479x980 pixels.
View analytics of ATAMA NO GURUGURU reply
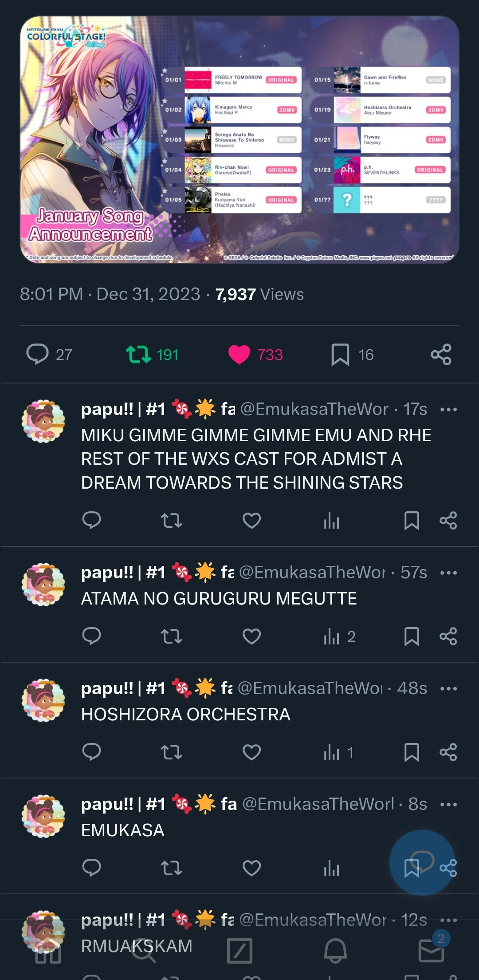click(x=332, y=636)
